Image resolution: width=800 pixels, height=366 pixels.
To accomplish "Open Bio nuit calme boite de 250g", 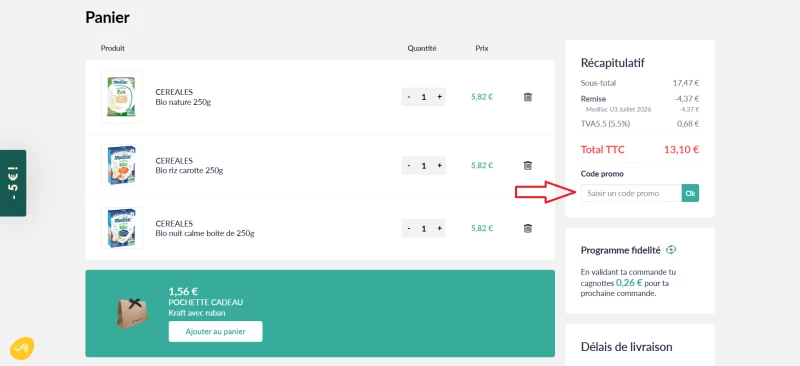I will [205, 233].
